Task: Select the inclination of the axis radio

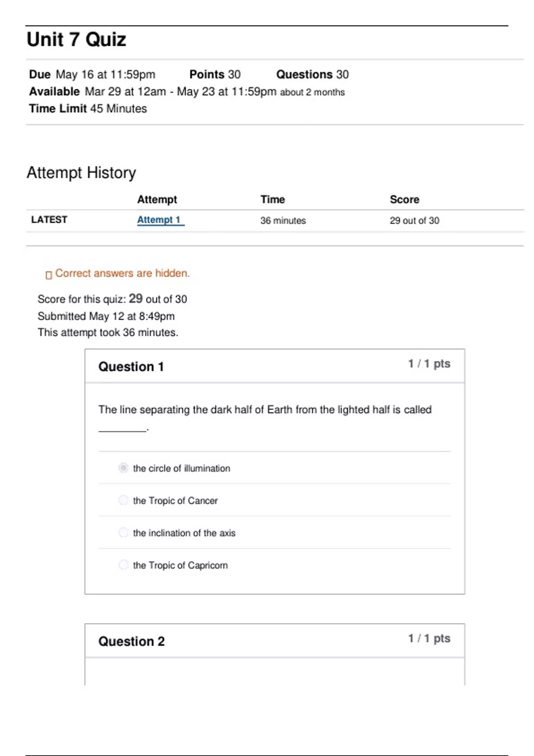Action: pyautogui.click(x=123, y=533)
